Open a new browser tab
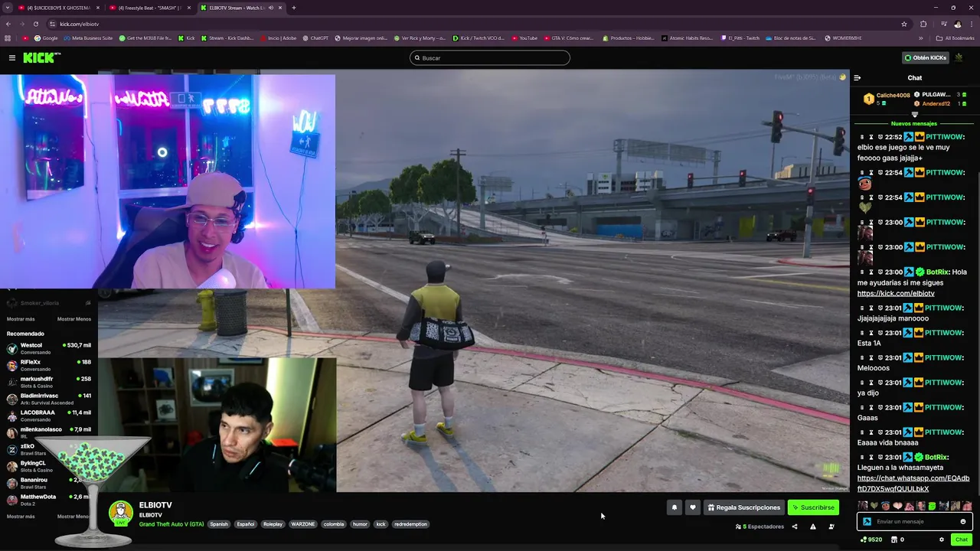 pyautogui.click(x=294, y=8)
